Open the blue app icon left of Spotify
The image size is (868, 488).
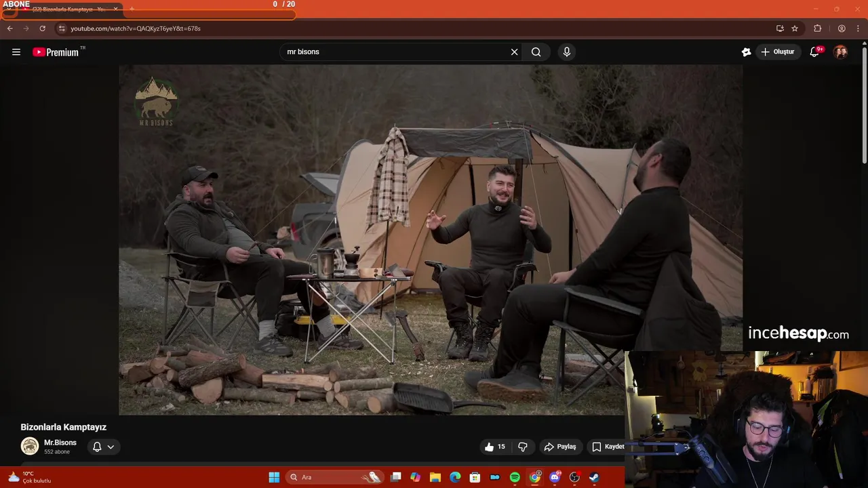pos(495,477)
